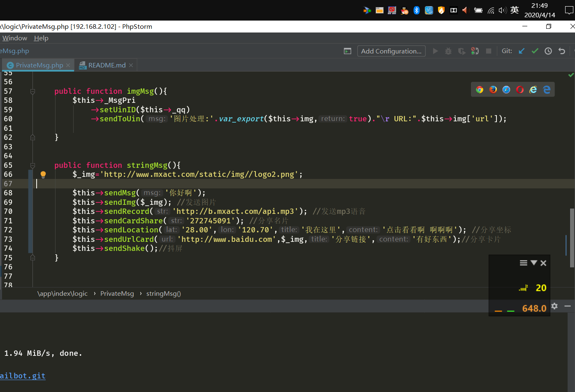This screenshot has width=575, height=392.
Task: Open in Opera browser icon
Action: click(x=520, y=90)
